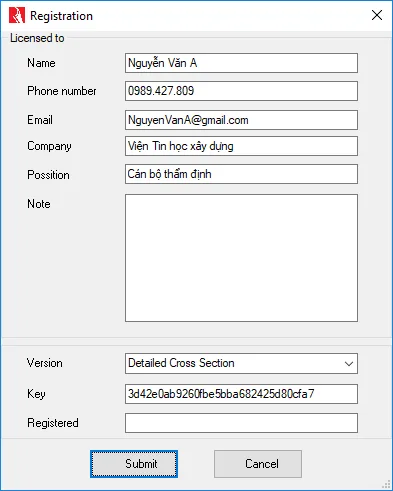Click the Possition input field
393x491 pixels.
[x=241, y=174]
